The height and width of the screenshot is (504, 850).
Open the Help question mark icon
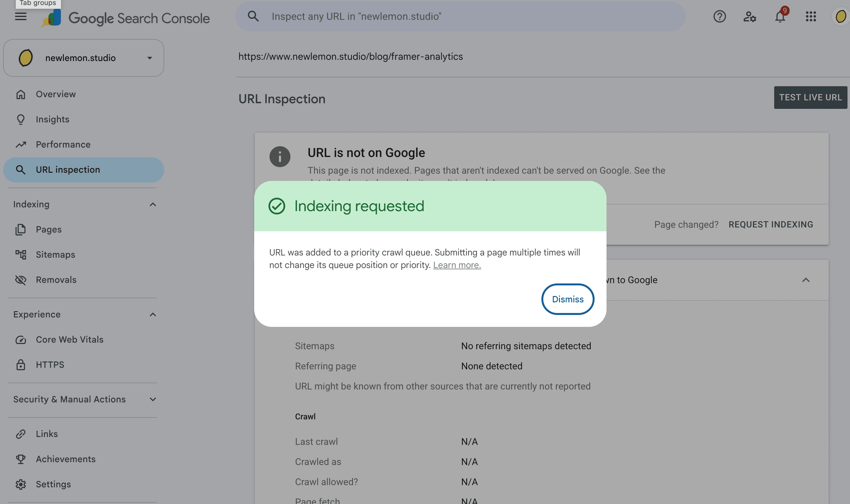tap(719, 16)
